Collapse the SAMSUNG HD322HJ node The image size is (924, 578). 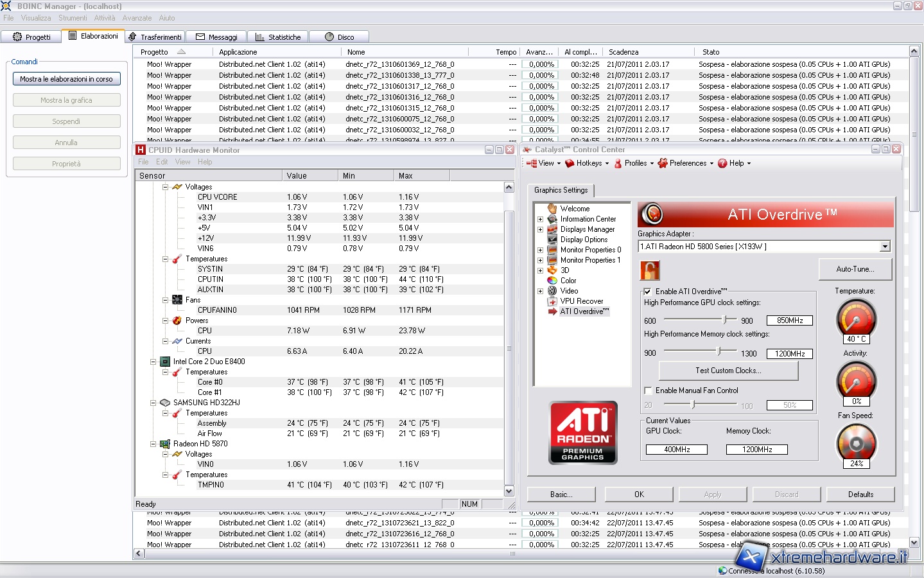153,403
